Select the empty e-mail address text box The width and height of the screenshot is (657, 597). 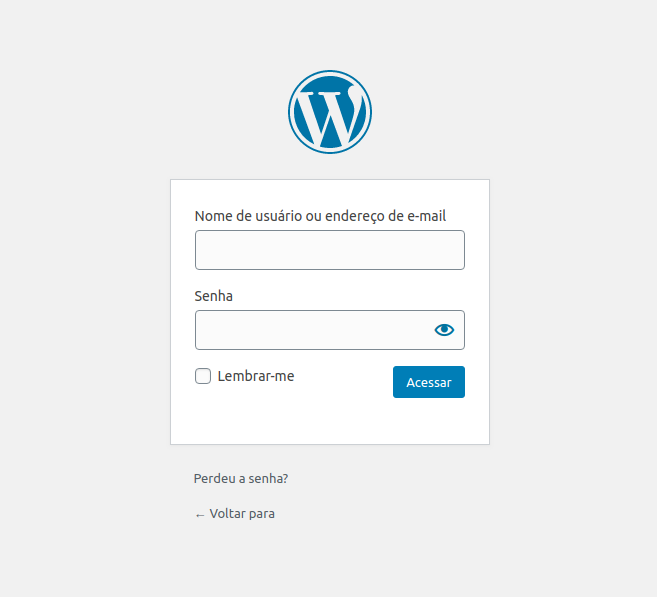(330, 250)
